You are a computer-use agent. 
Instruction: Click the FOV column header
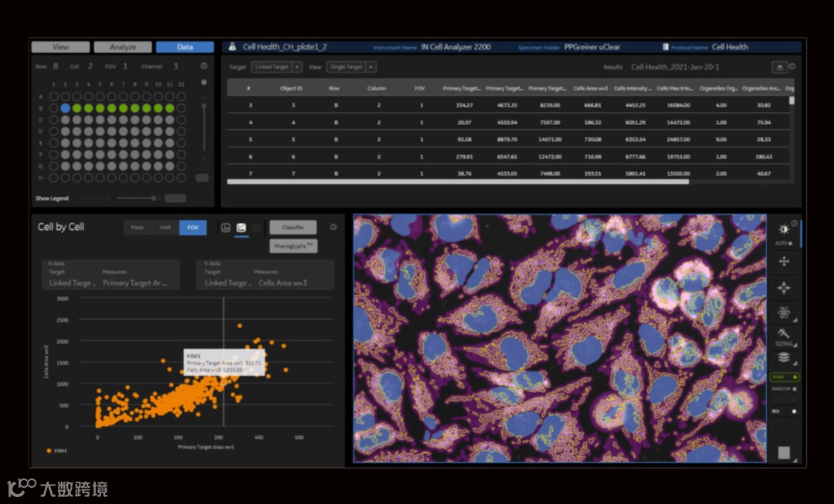419,88
